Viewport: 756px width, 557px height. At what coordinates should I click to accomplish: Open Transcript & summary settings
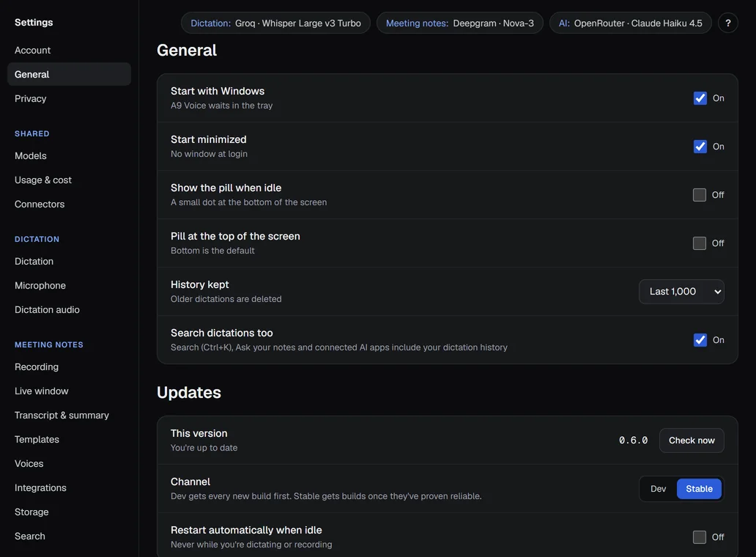(69, 416)
